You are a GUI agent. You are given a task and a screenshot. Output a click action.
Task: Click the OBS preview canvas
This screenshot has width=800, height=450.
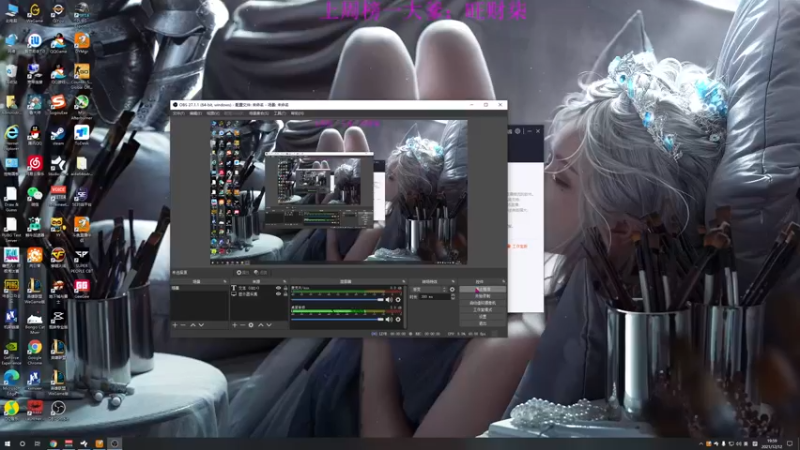339,192
